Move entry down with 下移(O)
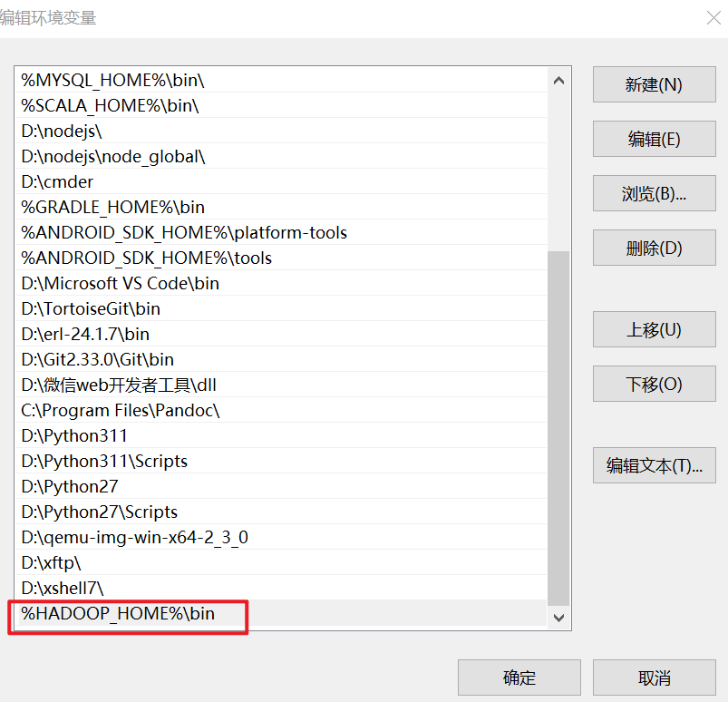 [x=654, y=384]
